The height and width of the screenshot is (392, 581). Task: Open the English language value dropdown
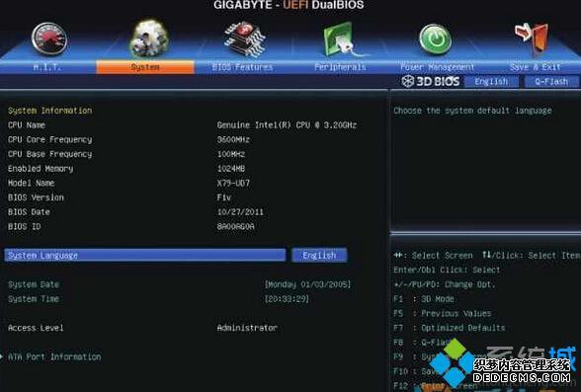click(319, 255)
